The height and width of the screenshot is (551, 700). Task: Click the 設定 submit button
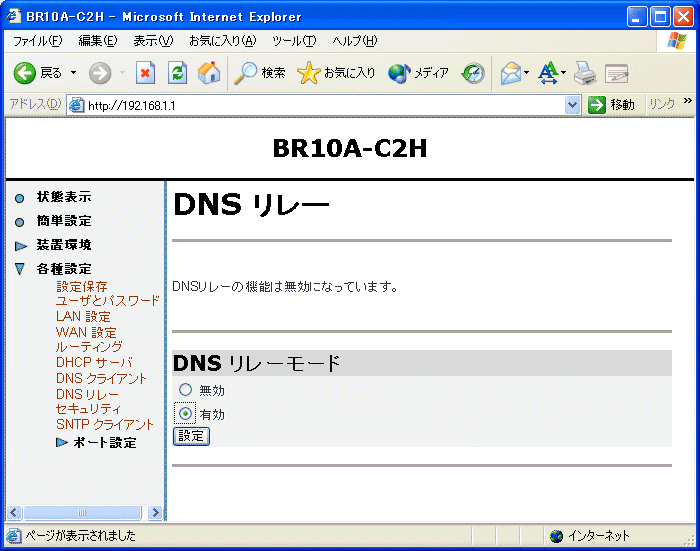pyautogui.click(x=191, y=436)
